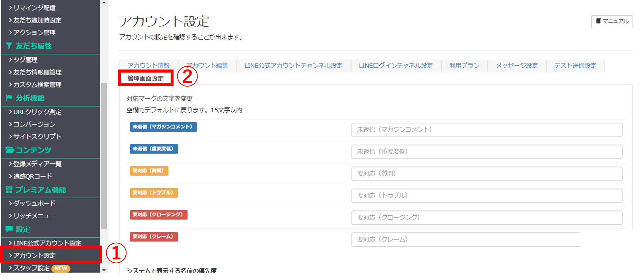Open スタッフ設定 in the sidebar

click(x=31, y=268)
